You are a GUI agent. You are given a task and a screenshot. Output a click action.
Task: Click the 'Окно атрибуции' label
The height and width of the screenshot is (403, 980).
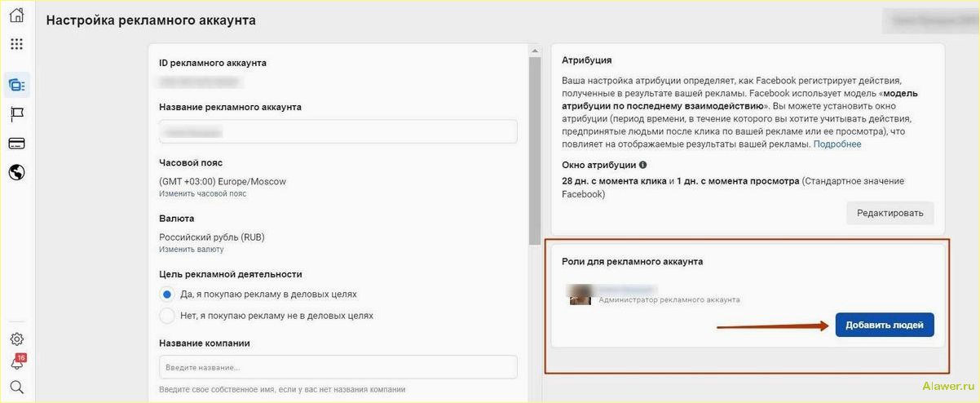599,165
